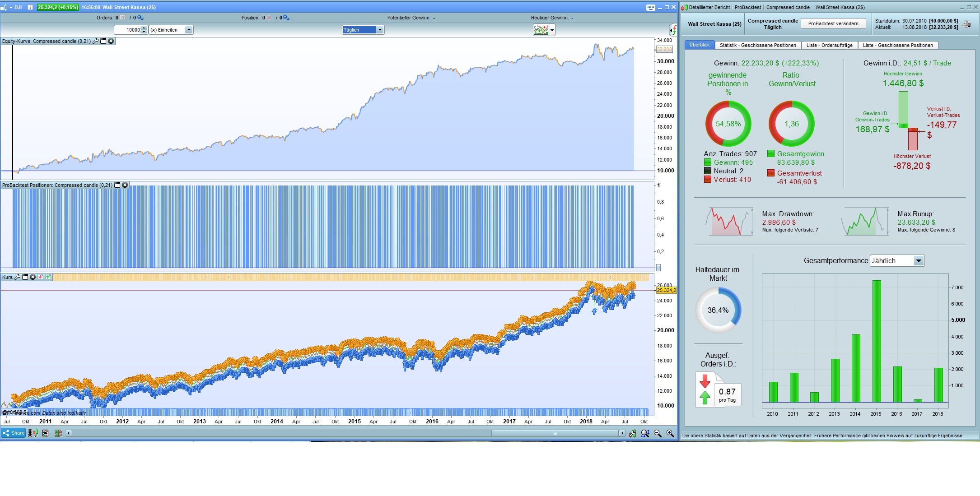Open the Liste - Orderaufträge tab
The image size is (980, 496).
coord(829,45)
